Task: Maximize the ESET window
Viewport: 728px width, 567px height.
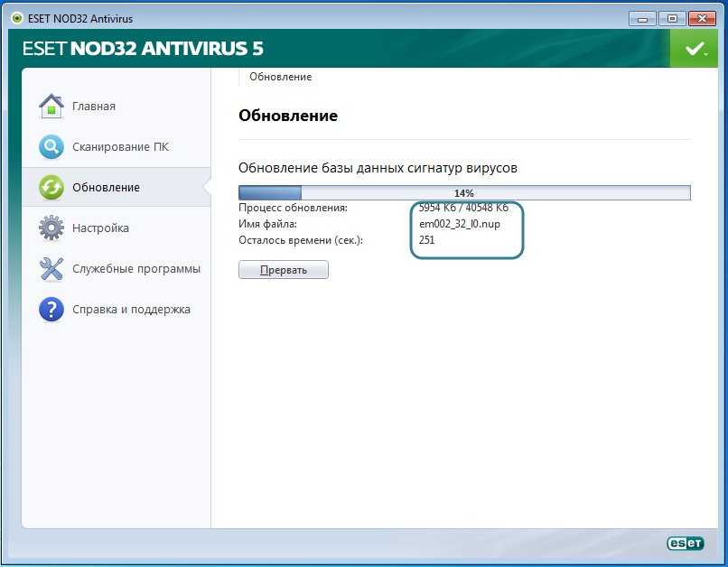Action: tap(672, 19)
